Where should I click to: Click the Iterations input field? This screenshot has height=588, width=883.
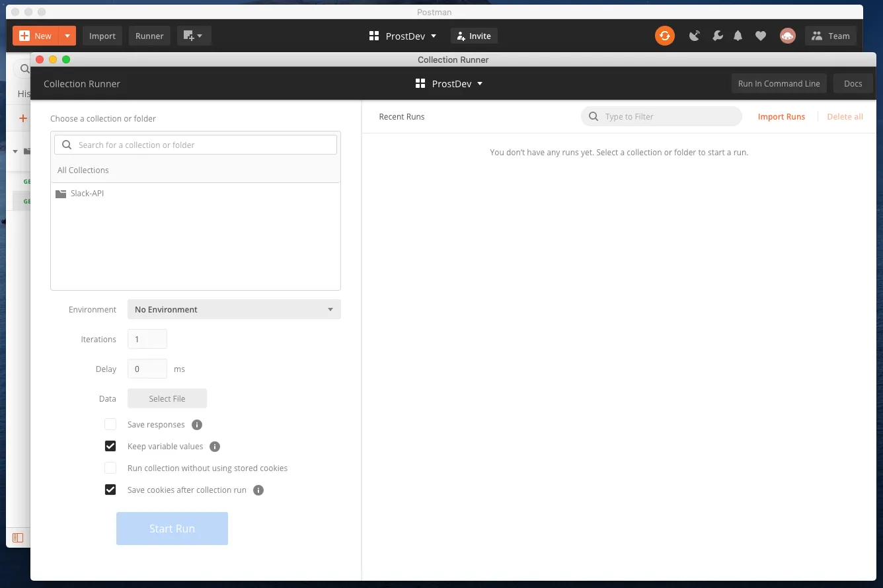pos(147,339)
